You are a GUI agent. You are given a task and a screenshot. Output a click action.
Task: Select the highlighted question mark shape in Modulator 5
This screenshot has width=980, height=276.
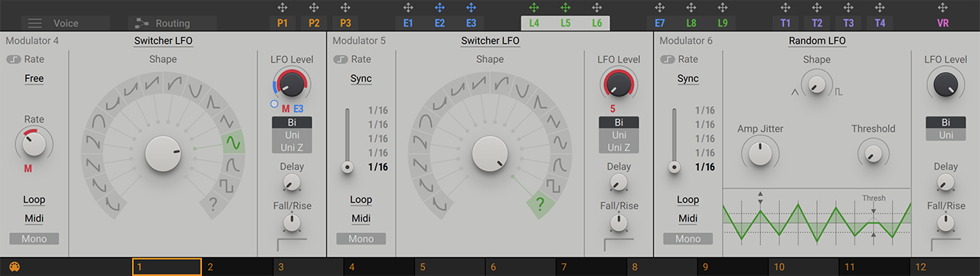(540, 204)
